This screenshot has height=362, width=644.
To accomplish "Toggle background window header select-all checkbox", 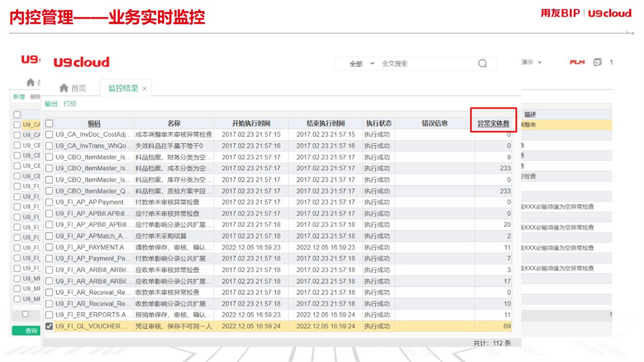I will [x=17, y=115].
